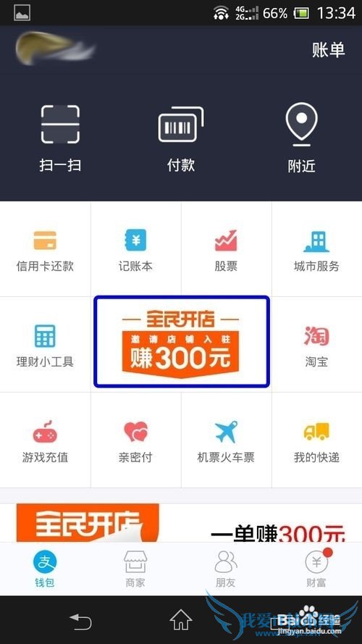Switch to the 财富 wealth tab
362x644 pixels.
tap(316, 569)
